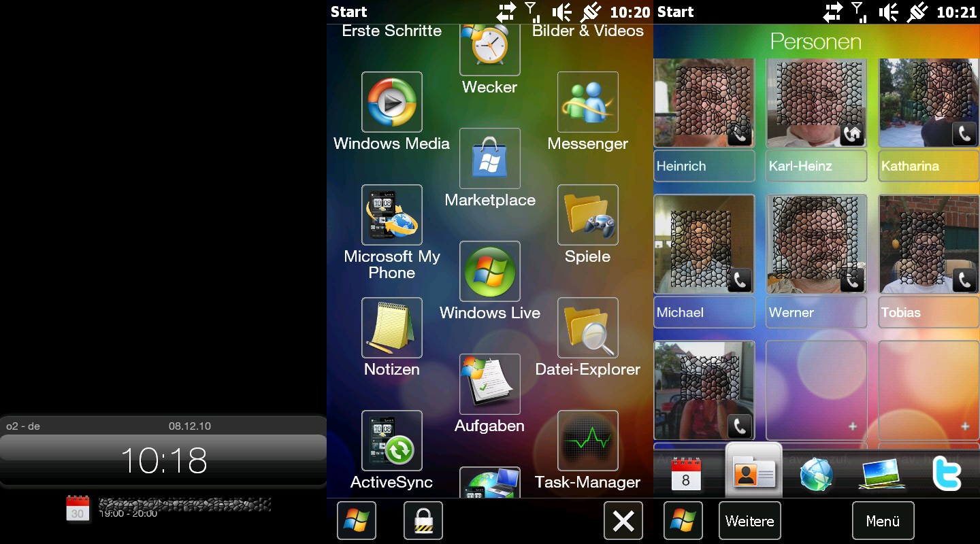Viewport: 980px width, 544px height.
Task: Open the Task-Manager icon
Action: point(588,441)
